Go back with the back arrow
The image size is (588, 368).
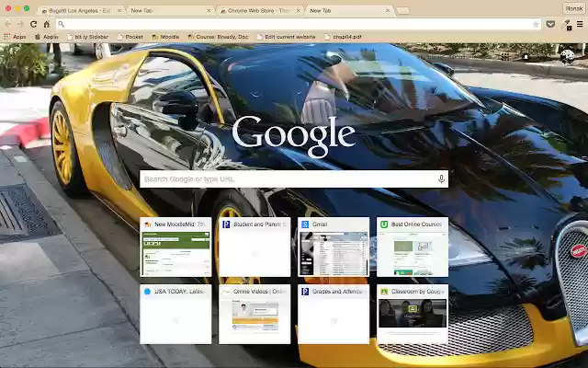tap(8, 24)
